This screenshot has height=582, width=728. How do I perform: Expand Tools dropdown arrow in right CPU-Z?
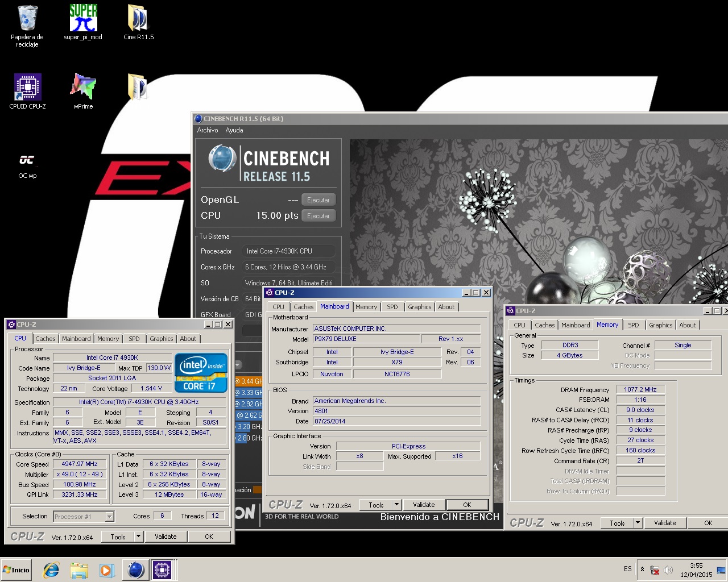[638, 523]
